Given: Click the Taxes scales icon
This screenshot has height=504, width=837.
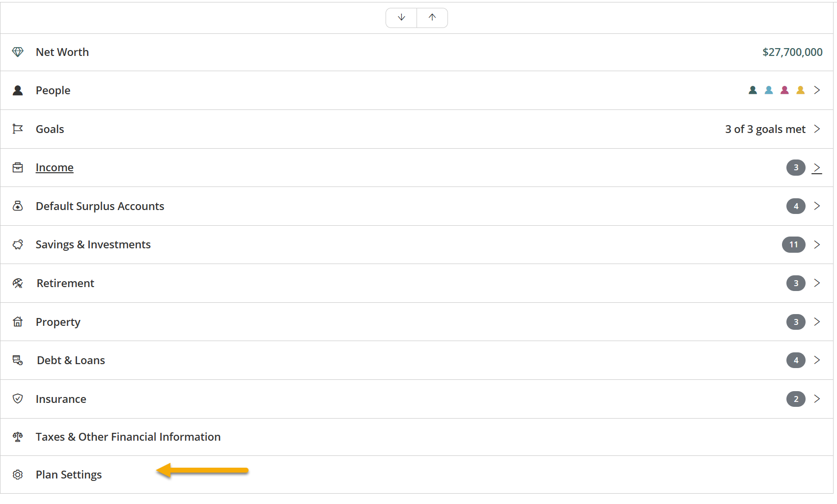Looking at the screenshot, I should click(x=18, y=437).
